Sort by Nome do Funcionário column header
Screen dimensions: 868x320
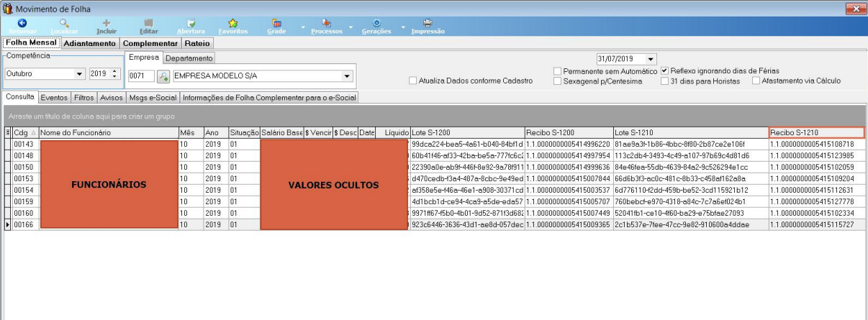click(108, 133)
